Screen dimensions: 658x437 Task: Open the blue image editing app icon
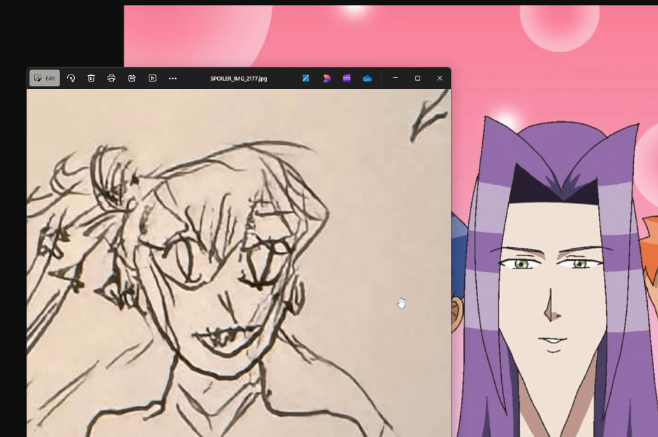(306, 78)
